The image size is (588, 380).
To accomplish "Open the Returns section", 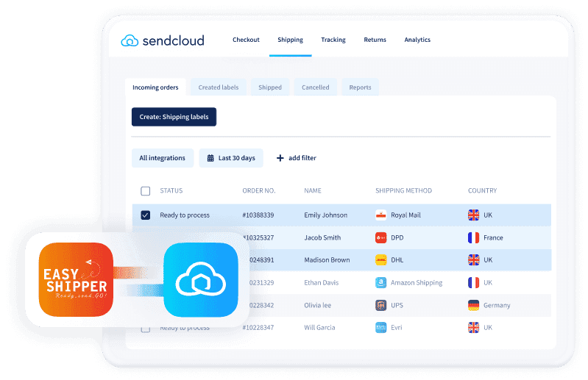I will coord(375,40).
